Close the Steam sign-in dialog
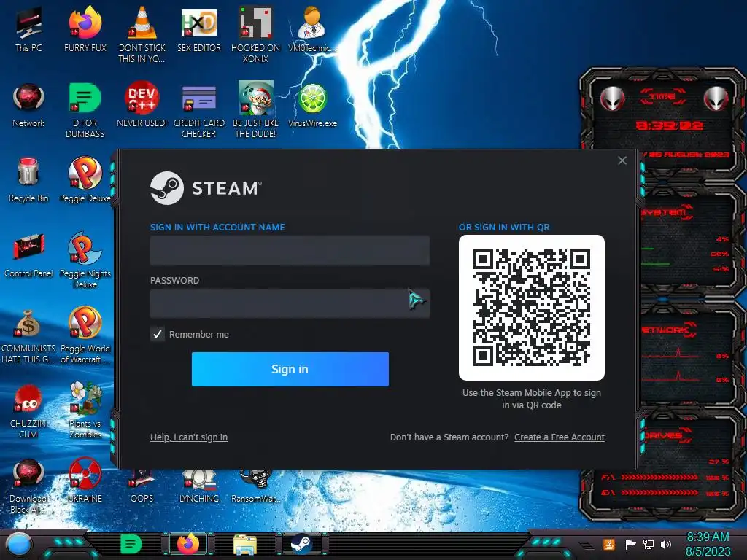 [622, 160]
